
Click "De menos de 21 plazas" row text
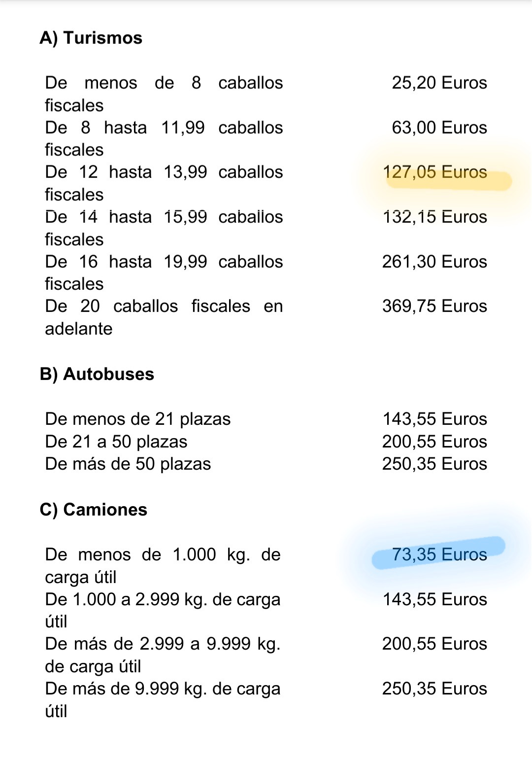pyautogui.click(x=137, y=419)
